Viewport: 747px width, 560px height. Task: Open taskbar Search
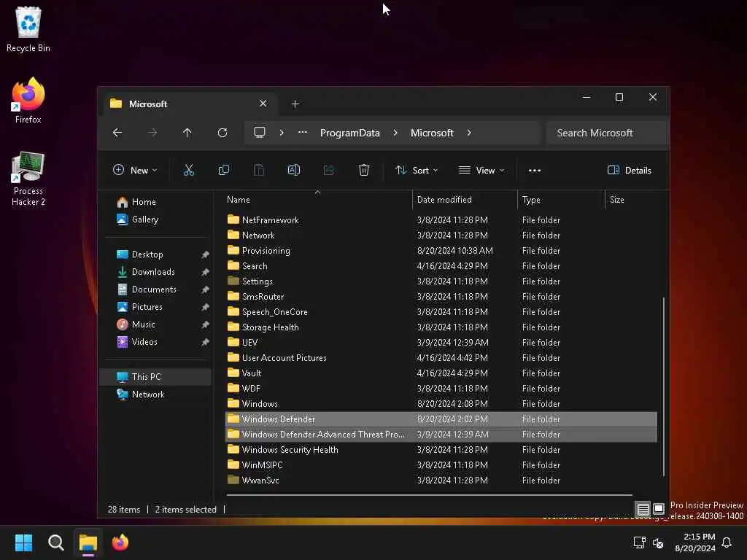click(55, 542)
